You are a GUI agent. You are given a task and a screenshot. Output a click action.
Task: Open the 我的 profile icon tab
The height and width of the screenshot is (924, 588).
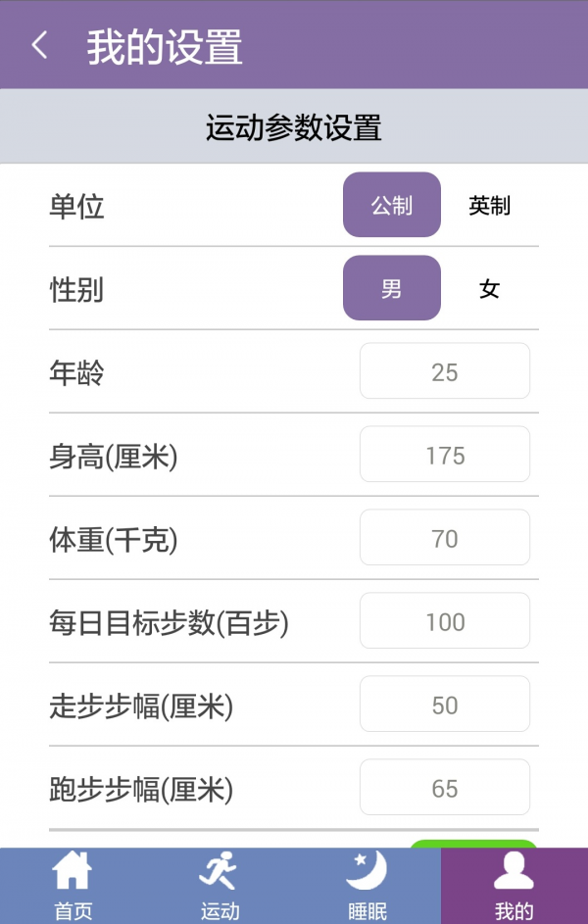(x=514, y=886)
